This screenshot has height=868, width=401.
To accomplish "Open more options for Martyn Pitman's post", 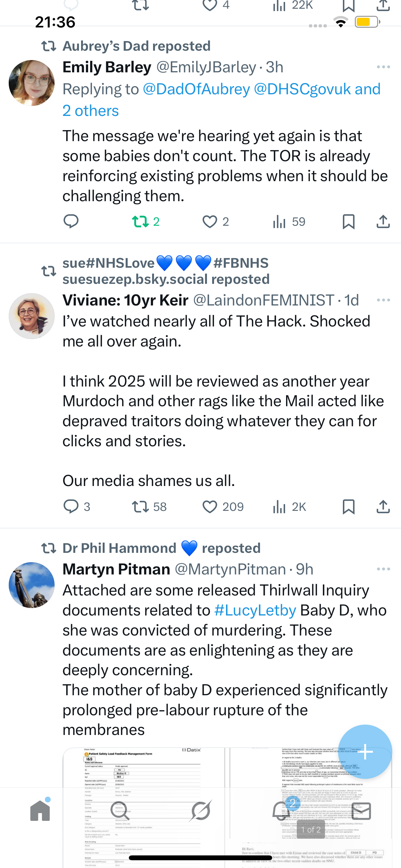I will pos(384,569).
